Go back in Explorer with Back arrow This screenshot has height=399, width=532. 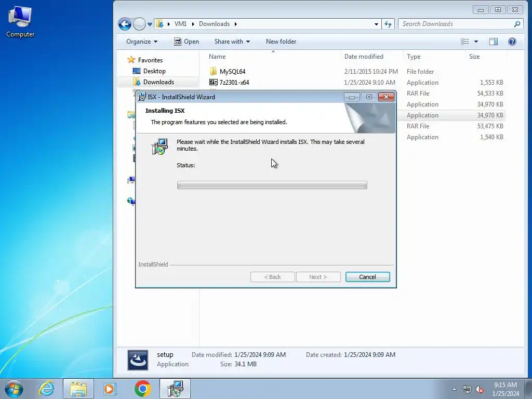125,24
